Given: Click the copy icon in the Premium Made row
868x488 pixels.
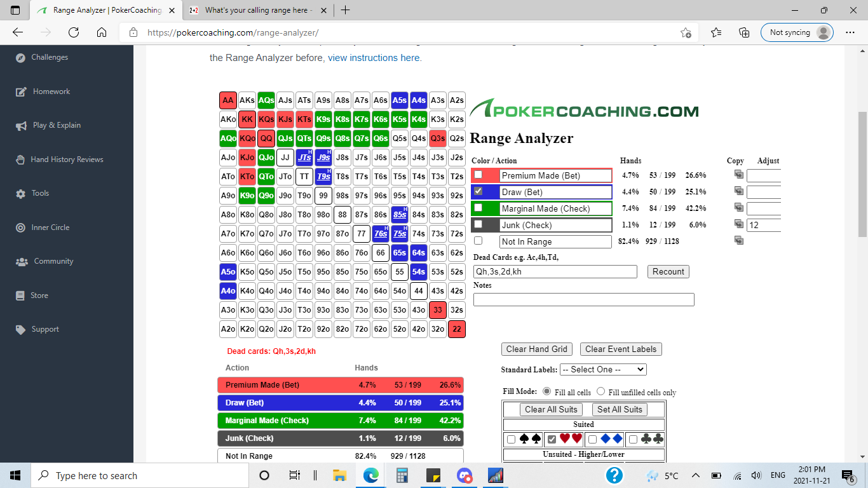Looking at the screenshot, I should point(738,175).
